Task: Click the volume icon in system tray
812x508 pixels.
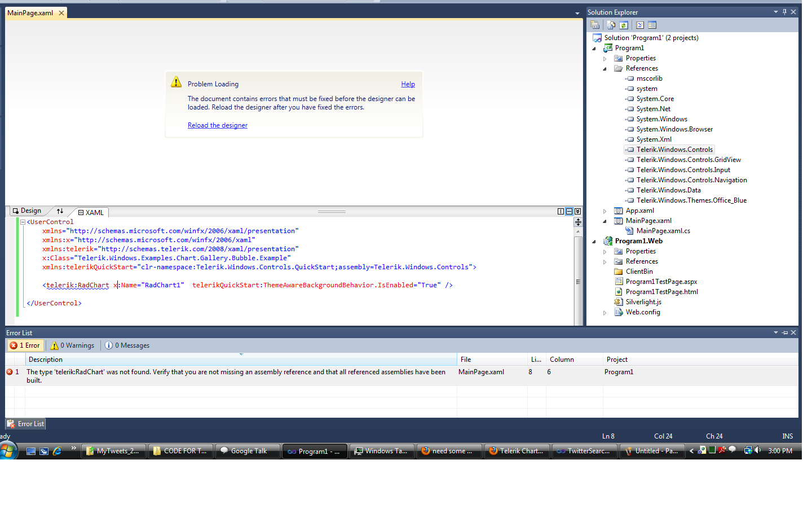Action: point(758,450)
